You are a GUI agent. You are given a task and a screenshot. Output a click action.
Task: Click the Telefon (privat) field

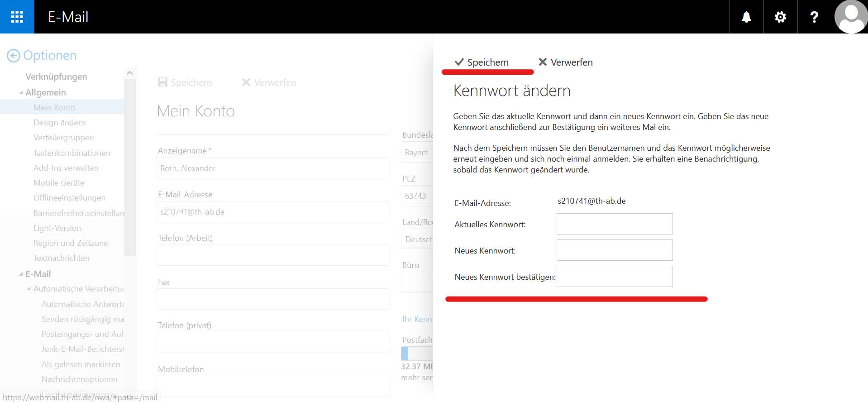coord(272,343)
